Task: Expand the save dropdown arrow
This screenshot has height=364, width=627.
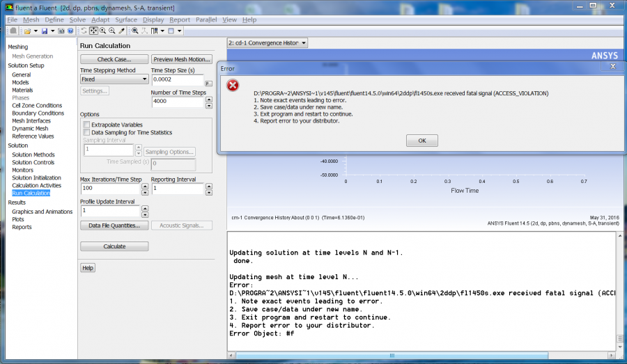Action: [52, 31]
